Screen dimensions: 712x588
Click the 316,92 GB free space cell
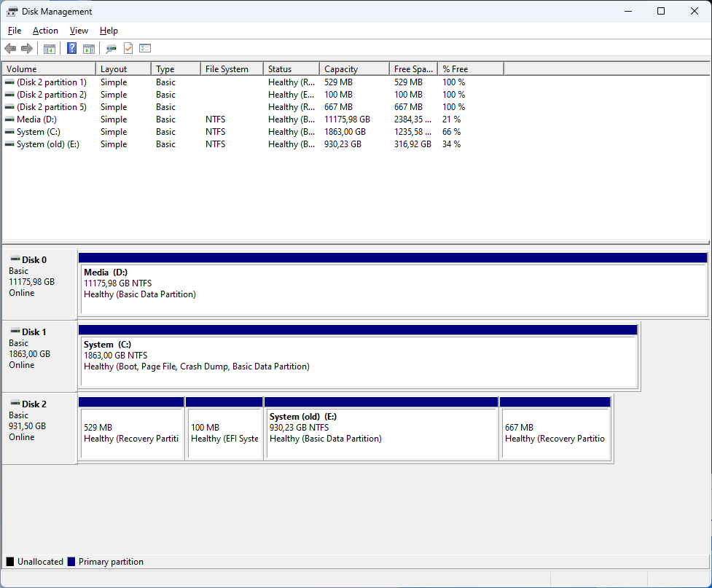point(412,144)
